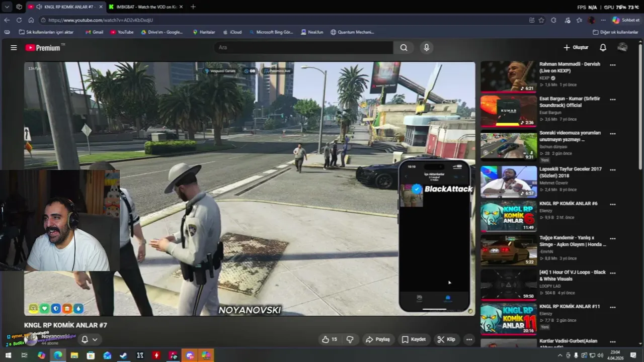Show hidden system tray icons chevron
Viewport: 644px width, 362px height.
560,355
